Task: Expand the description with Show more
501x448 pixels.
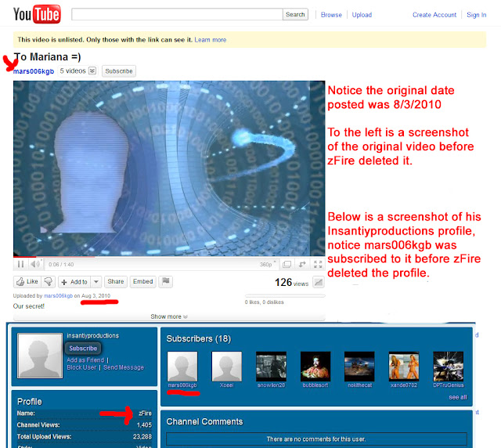Action: click(169, 316)
